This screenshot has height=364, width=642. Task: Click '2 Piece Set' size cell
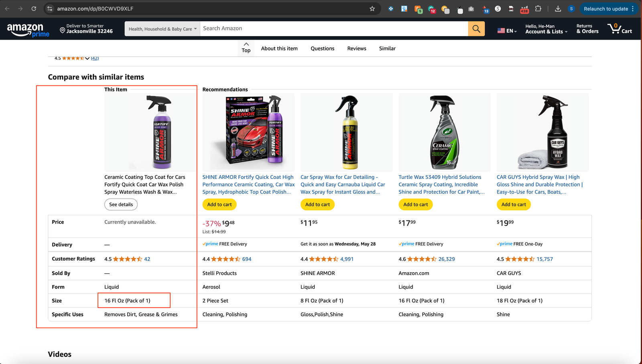(x=215, y=301)
